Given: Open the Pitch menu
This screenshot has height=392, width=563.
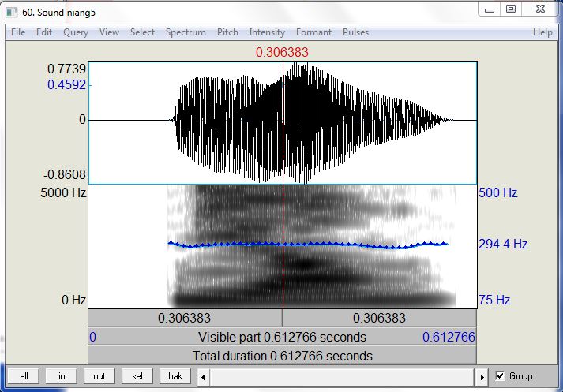Looking at the screenshot, I should (x=227, y=32).
